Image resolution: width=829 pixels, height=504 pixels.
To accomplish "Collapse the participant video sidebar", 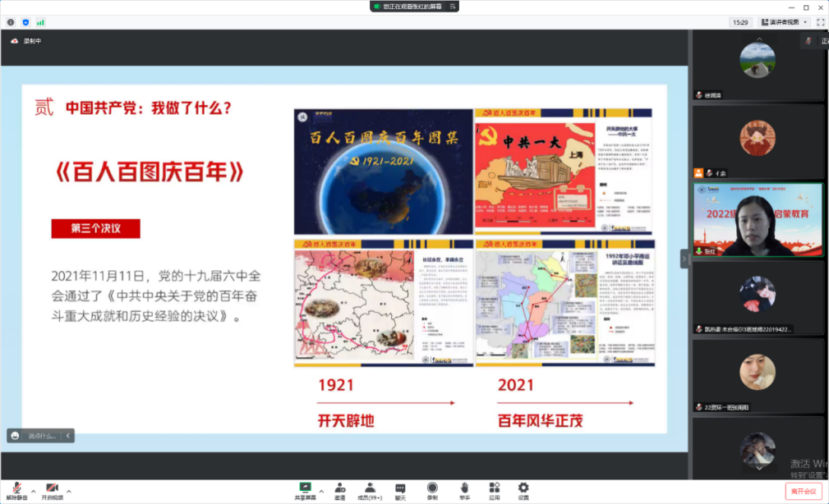I will pyautogui.click(x=684, y=258).
